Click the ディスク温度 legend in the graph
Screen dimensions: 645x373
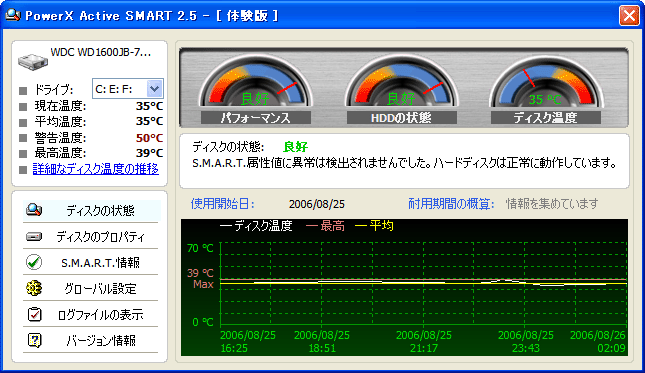[x=256, y=226]
